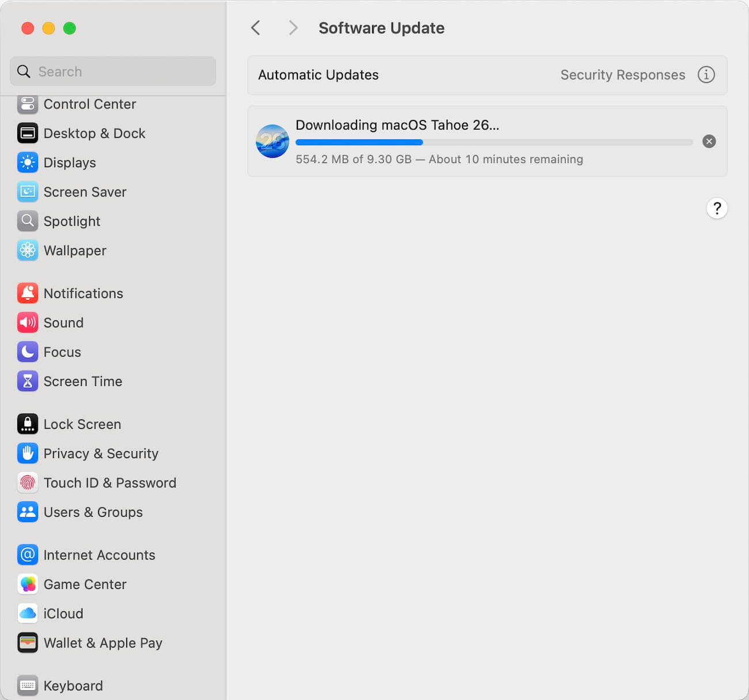749x700 pixels.
Task: Open Screen Time settings
Action: tap(83, 381)
